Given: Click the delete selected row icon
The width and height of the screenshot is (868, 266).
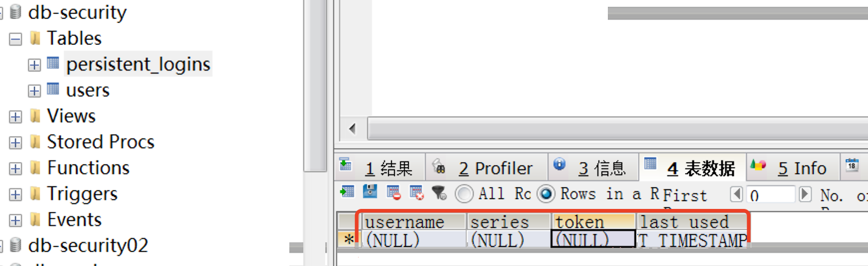Looking at the screenshot, I should (393, 193).
